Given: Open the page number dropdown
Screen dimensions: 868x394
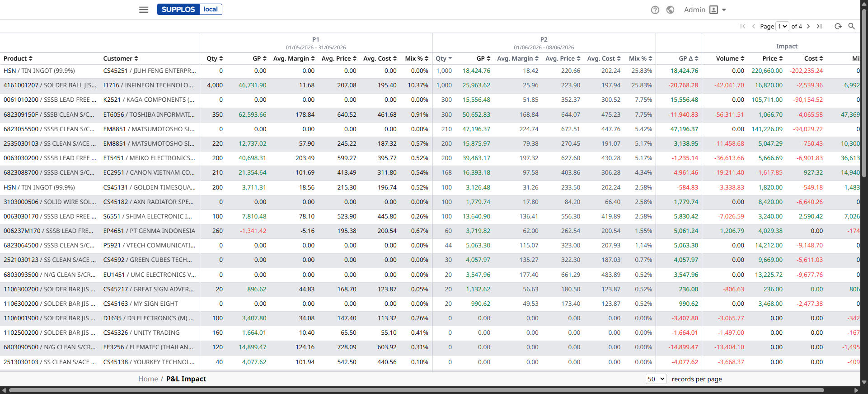Looking at the screenshot, I should [782, 26].
